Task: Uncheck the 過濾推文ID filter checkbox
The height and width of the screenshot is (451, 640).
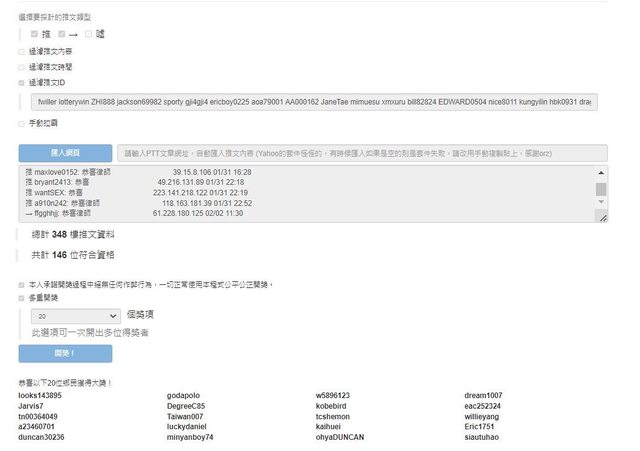Action: pos(22,82)
